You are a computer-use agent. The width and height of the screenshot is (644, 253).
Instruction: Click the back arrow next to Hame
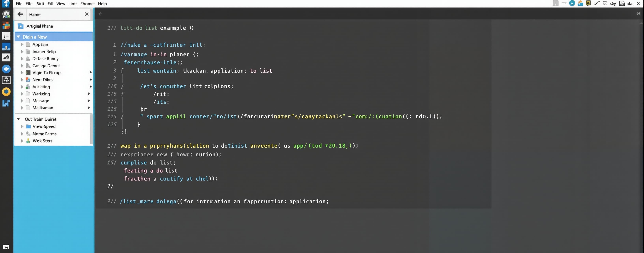pos(21,14)
